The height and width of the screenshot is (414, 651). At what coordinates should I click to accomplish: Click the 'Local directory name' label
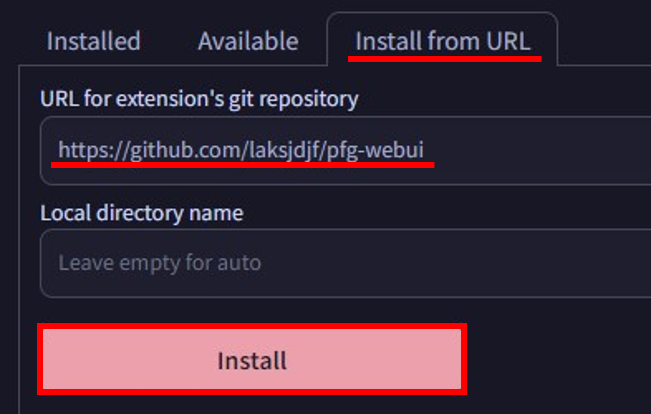click(x=141, y=212)
